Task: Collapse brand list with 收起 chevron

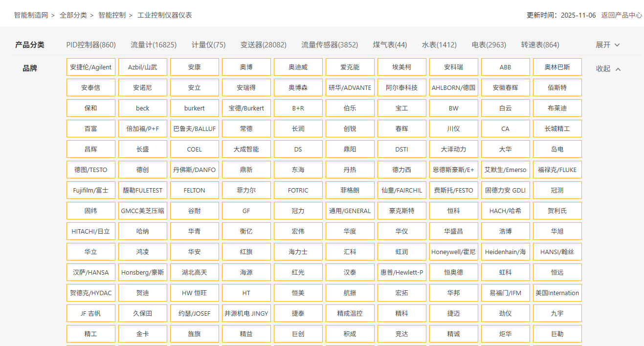Action: (x=608, y=69)
